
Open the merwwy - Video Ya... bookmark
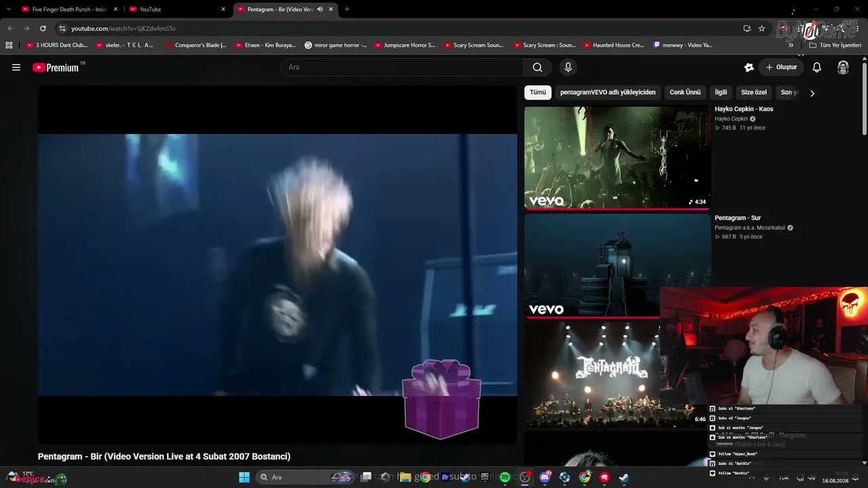682,45
